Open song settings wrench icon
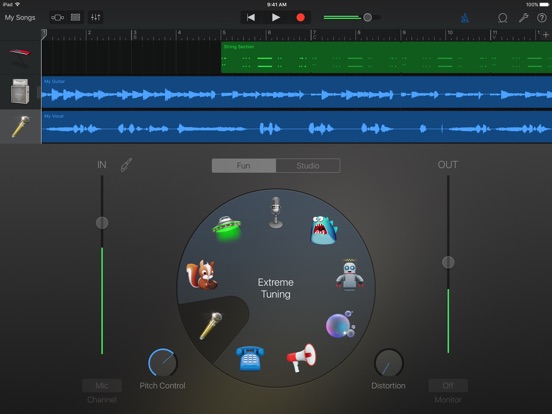Image resolution: width=552 pixels, height=414 pixels. (523, 18)
